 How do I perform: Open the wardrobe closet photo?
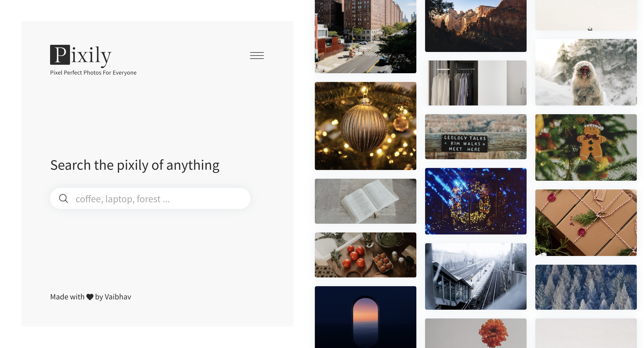coord(476,83)
